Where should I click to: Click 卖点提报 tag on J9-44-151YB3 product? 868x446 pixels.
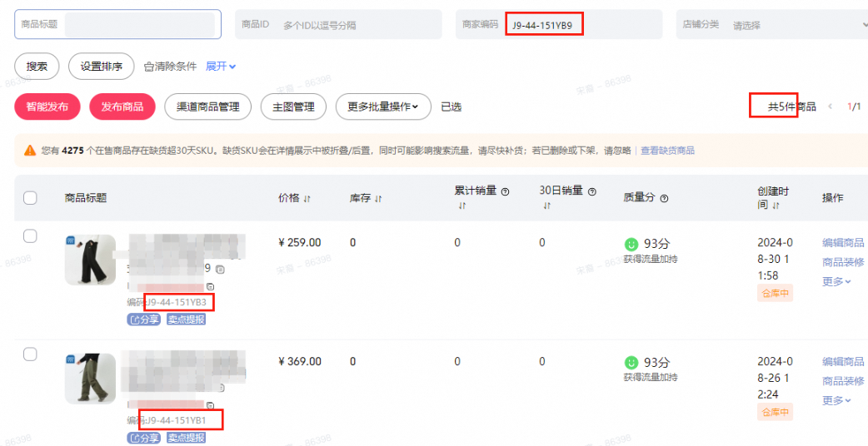coord(186,320)
